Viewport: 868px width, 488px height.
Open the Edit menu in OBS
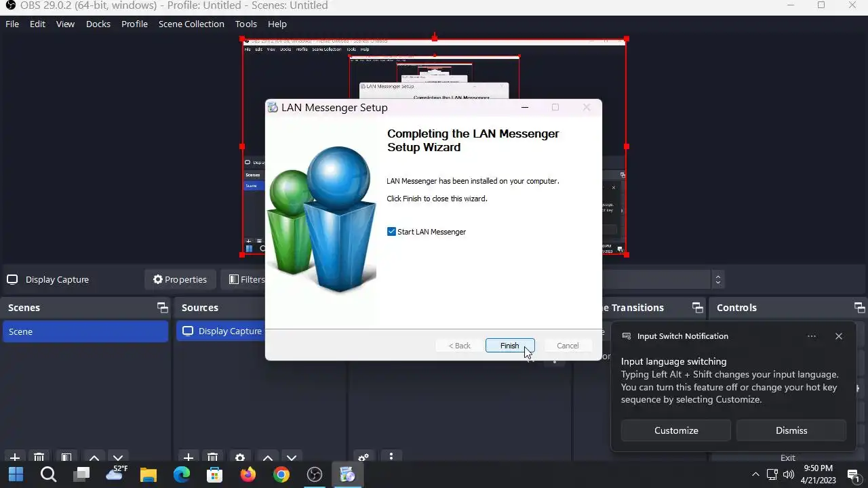[37, 24]
